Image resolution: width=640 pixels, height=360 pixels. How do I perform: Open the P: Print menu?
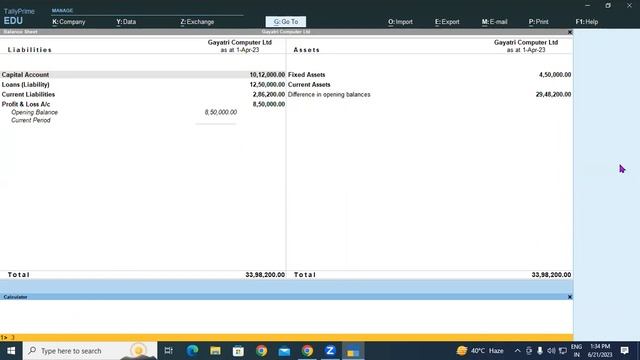538,22
